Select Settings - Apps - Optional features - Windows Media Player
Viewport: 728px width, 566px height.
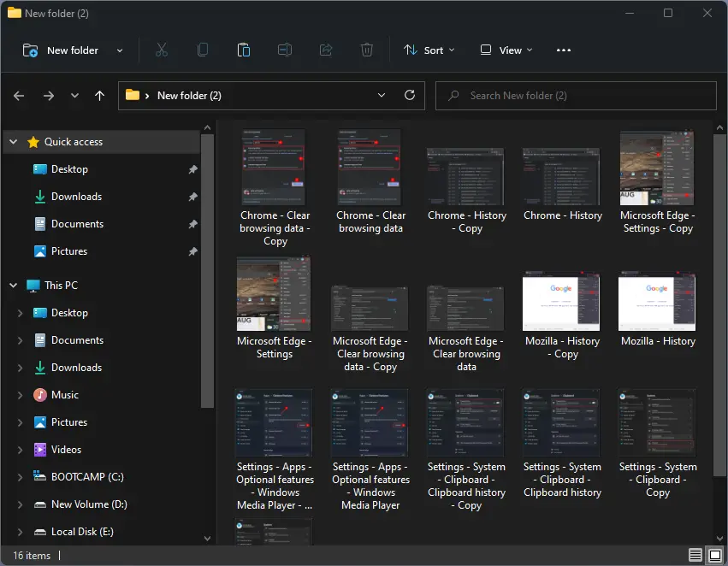370,451
